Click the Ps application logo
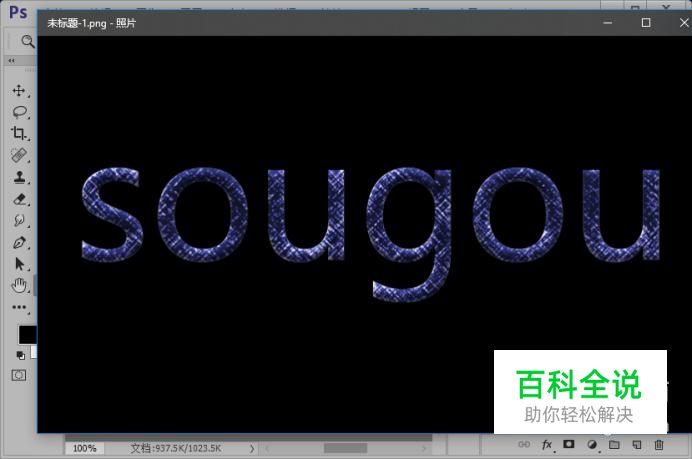 pos(19,12)
